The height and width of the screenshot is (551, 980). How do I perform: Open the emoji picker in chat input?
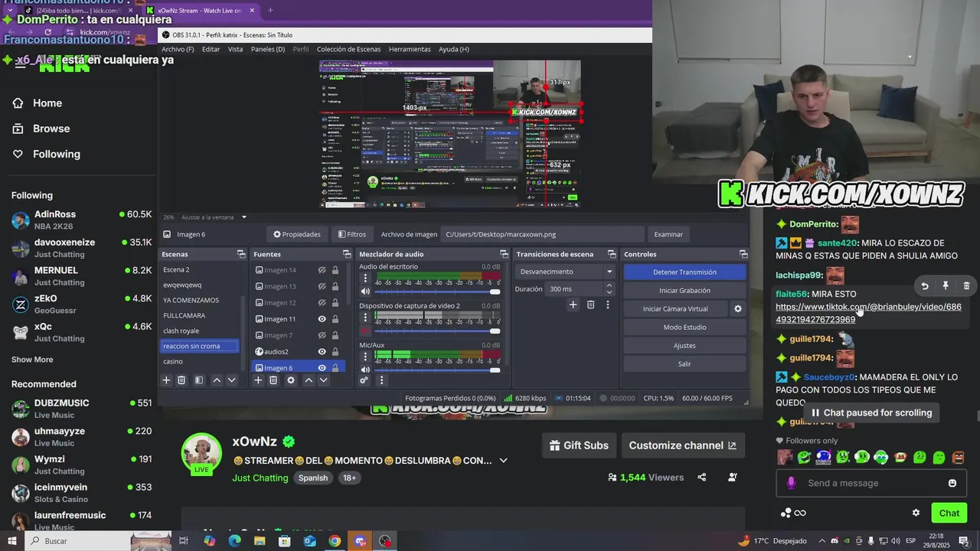[x=952, y=483]
